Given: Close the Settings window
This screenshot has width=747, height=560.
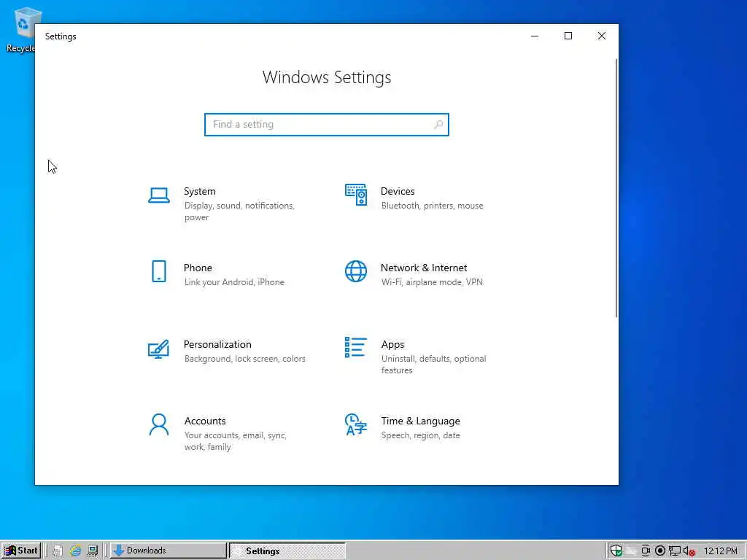Looking at the screenshot, I should [602, 36].
